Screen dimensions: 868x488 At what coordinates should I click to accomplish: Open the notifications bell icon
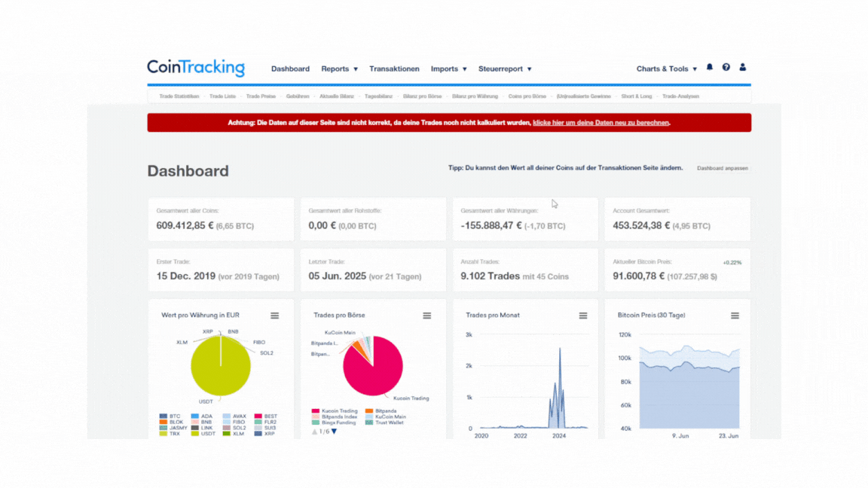[710, 67]
